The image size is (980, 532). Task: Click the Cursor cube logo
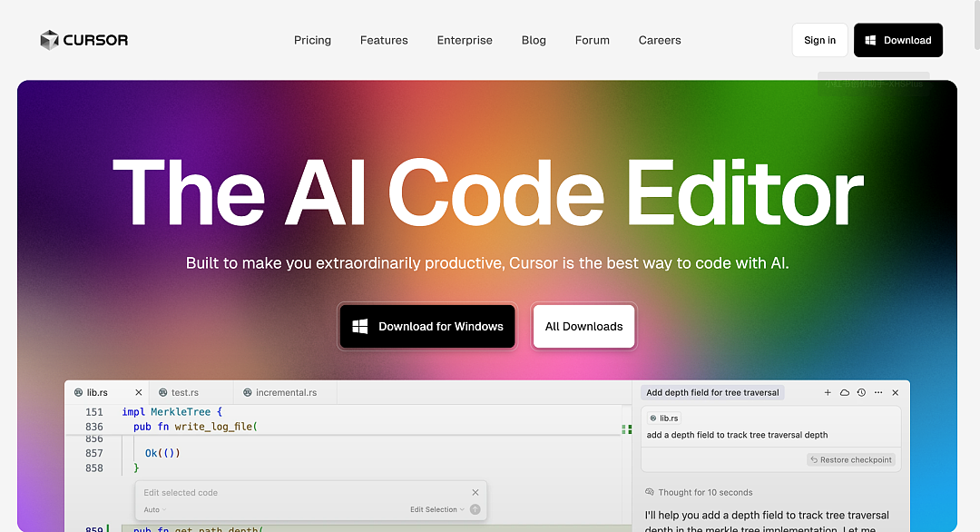tap(49, 40)
